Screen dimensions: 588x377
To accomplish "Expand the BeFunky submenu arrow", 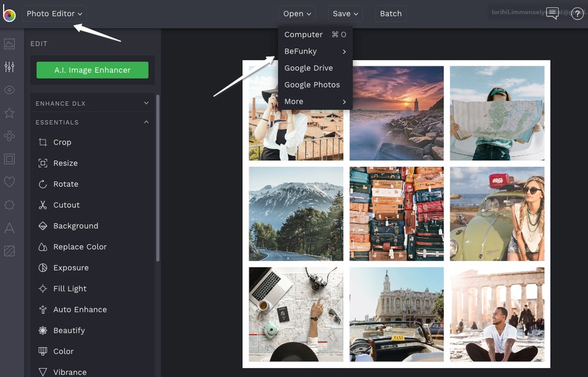I will 344,51.
